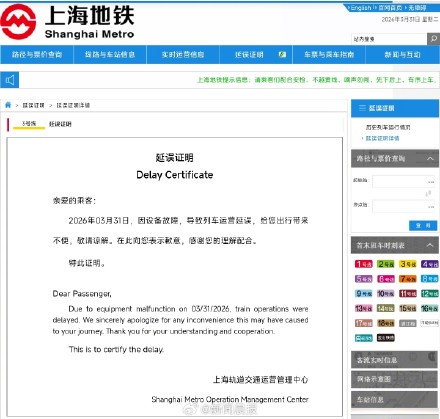This screenshot has height=419, width=440.
Task: Click the green icon beside 延误证明 nav item
Action: click(x=282, y=54)
